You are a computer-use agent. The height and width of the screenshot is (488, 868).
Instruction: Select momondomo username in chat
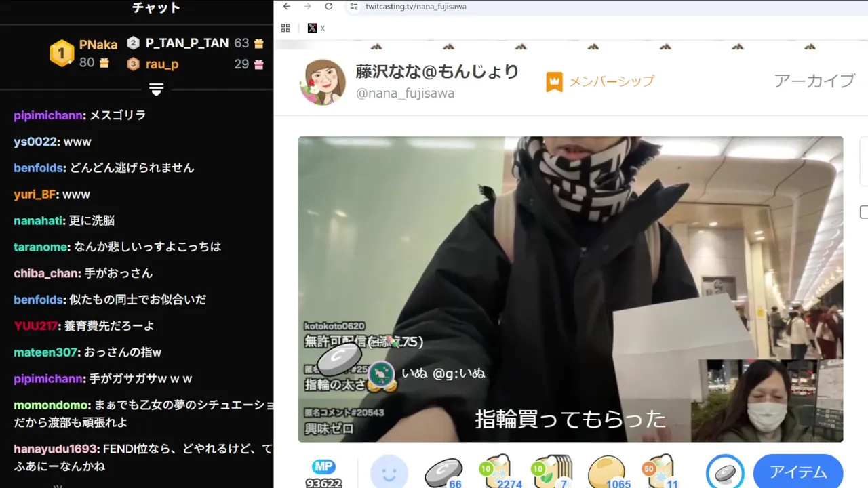(x=51, y=405)
